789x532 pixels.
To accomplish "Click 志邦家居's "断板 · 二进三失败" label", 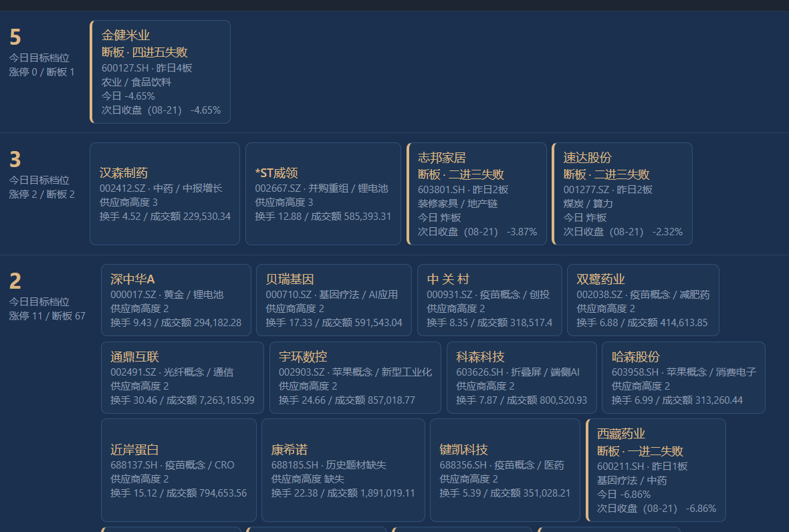I will click(x=461, y=174).
